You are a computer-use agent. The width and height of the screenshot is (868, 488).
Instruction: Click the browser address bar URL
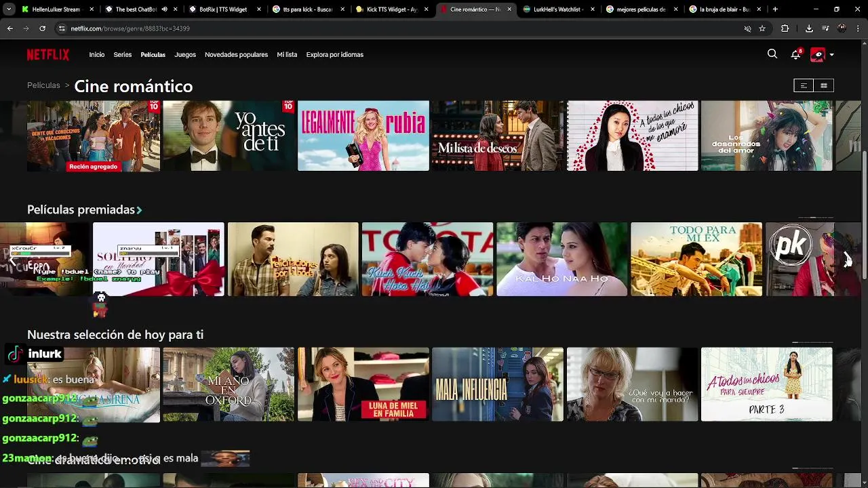pyautogui.click(x=130, y=28)
